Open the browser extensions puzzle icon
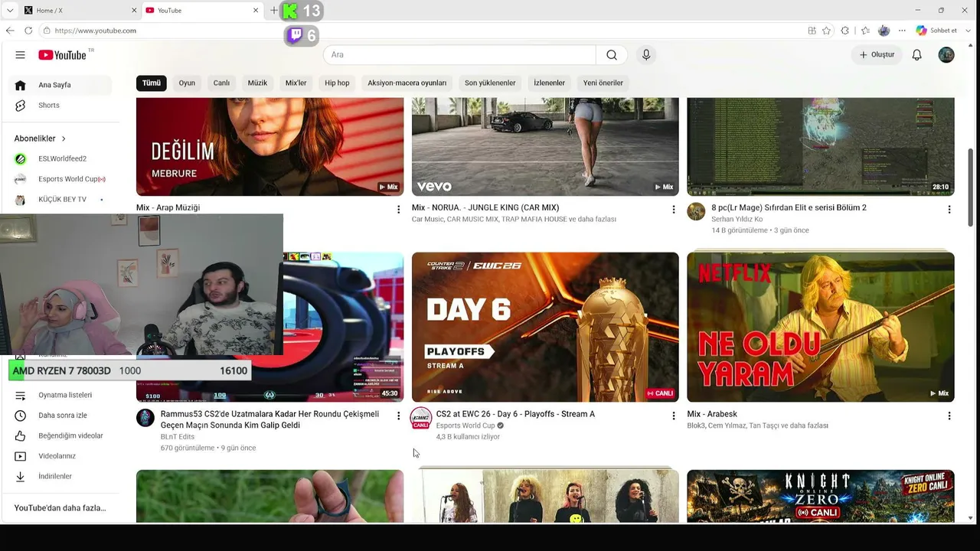This screenshot has width=980, height=551. pyautogui.click(x=845, y=31)
